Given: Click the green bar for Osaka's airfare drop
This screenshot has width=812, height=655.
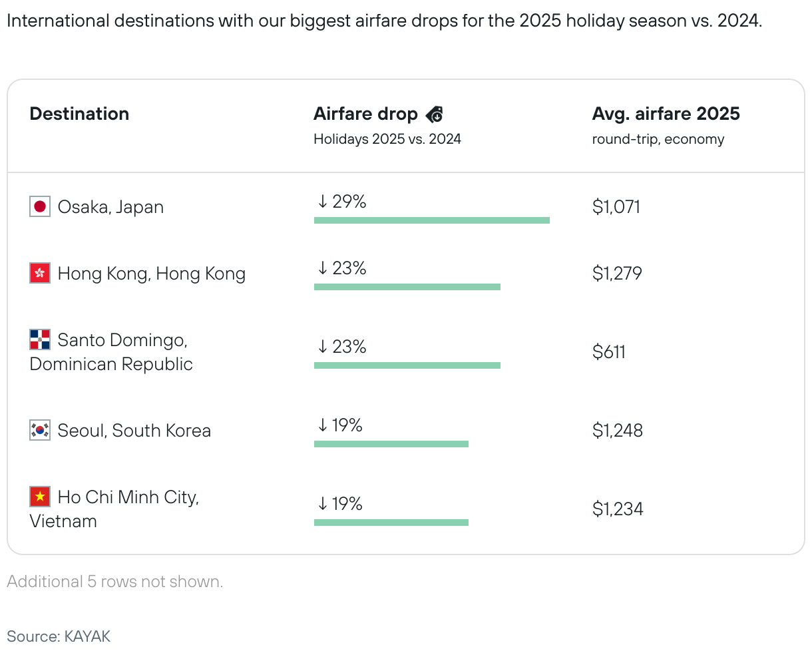Looking at the screenshot, I should tap(431, 220).
